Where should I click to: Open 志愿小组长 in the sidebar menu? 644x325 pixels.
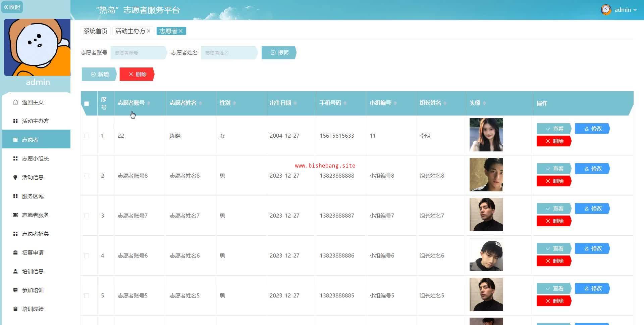point(35,158)
